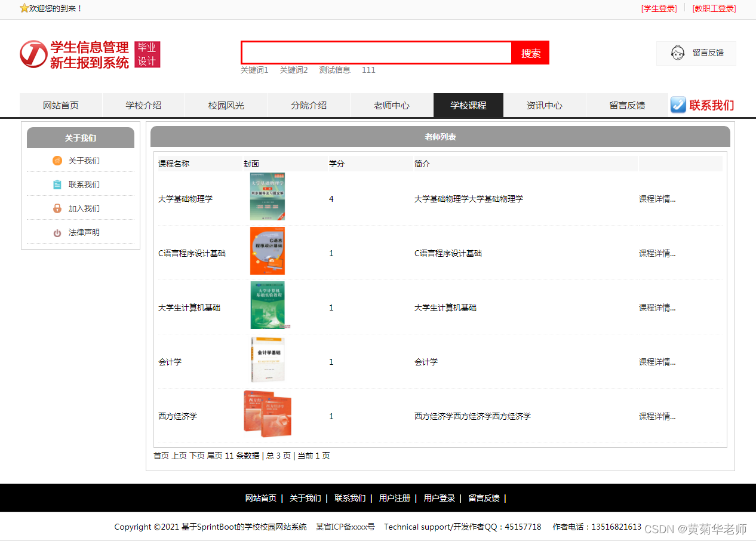This screenshot has height=541, width=756.
Task: Click the smiley face icon beside 留言反馈
Action: tap(678, 53)
